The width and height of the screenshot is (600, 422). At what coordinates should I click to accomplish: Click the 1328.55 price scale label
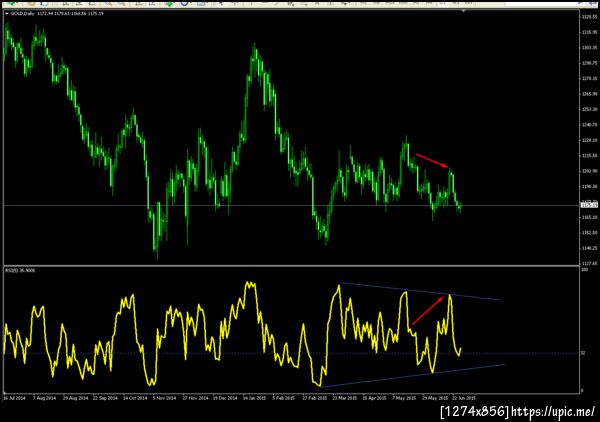pos(589,17)
